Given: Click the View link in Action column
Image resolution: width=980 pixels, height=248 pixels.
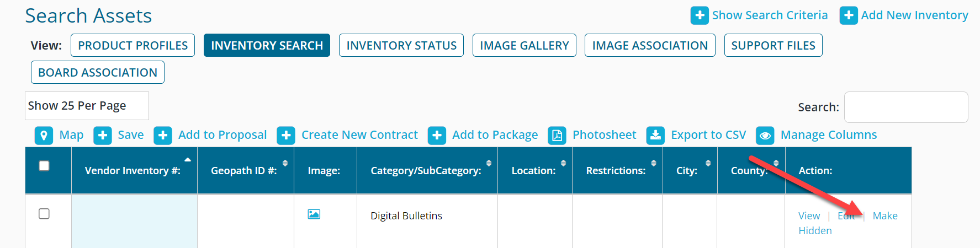Looking at the screenshot, I should pyautogui.click(x=809, y=216).
